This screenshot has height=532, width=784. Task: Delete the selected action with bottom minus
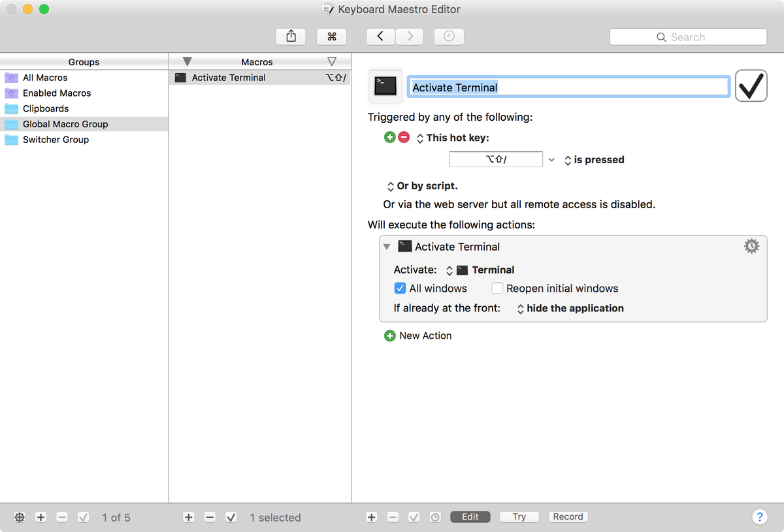click(x=393, y=517)
